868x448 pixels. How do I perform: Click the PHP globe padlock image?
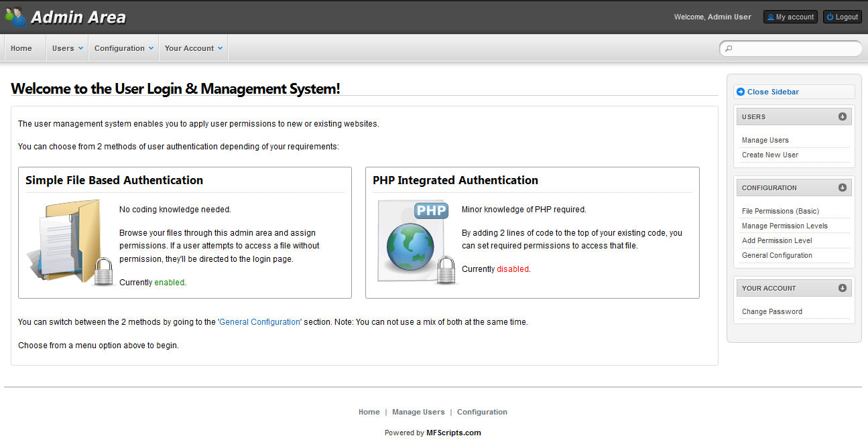click(x=416, y=242)
